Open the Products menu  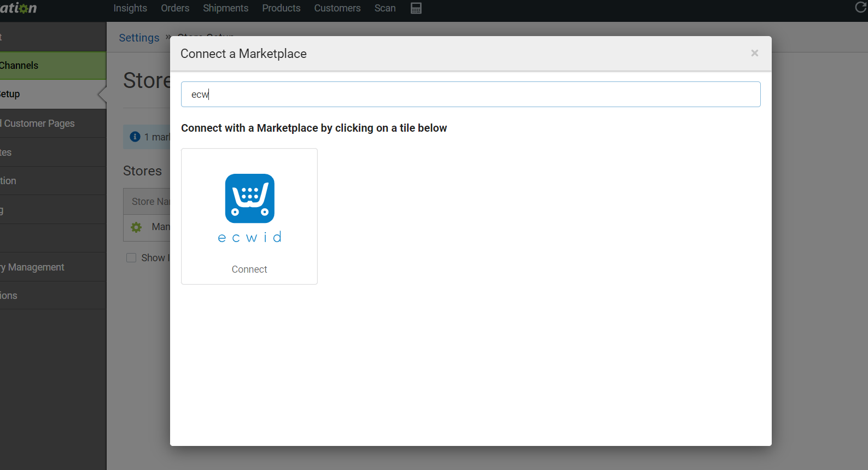click(x=281, y=8)
